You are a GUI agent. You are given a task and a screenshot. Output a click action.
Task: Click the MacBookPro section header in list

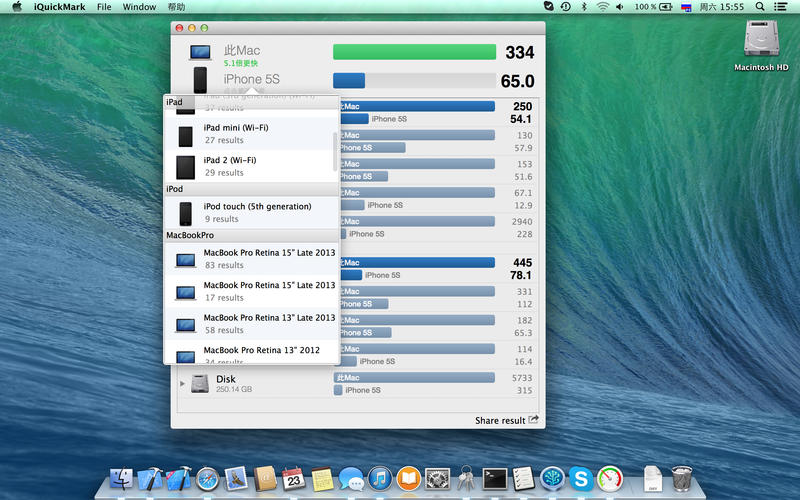pyautogui.click(x=251, y=235)
